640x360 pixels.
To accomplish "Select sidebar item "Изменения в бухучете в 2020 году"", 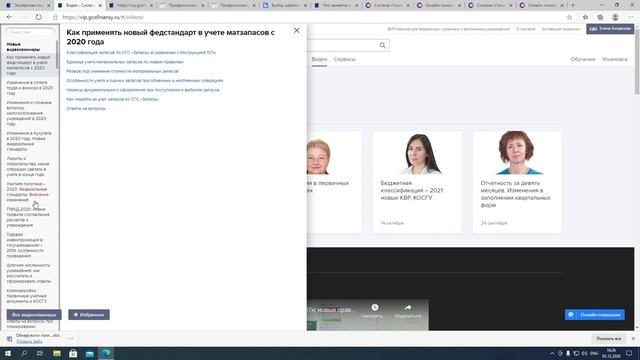I will pyautogui.click(x=29, y=141).
